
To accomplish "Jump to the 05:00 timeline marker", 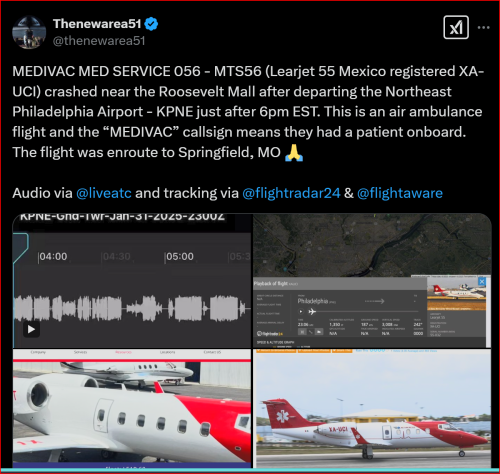I will point(179,256).
